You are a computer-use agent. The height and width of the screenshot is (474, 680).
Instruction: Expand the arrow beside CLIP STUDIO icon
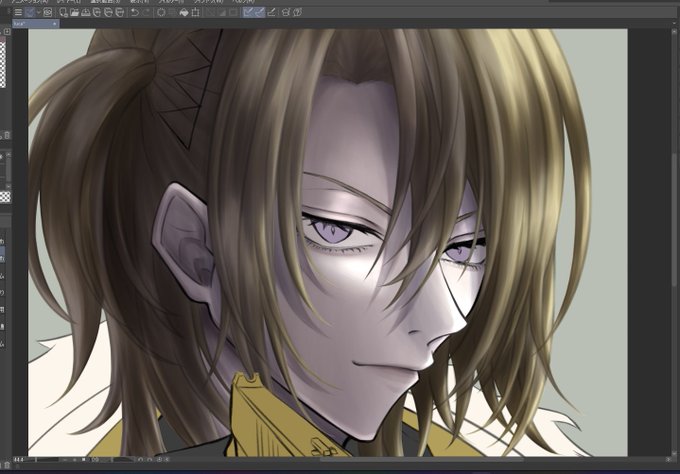tap(39, 13)
